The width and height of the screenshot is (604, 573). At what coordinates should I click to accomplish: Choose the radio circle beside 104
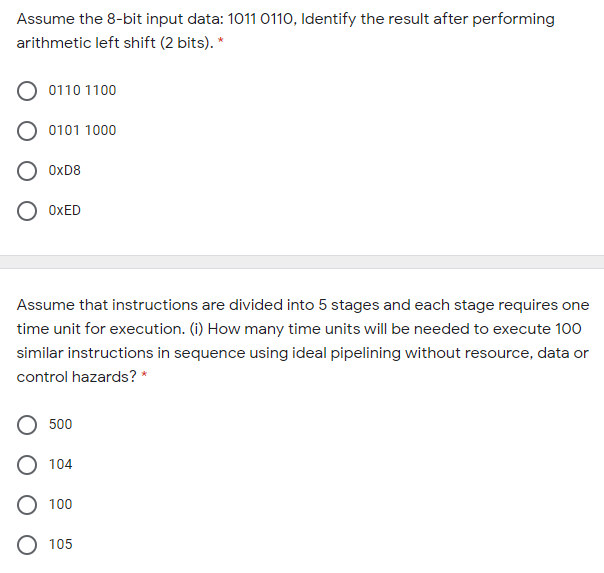29,465
